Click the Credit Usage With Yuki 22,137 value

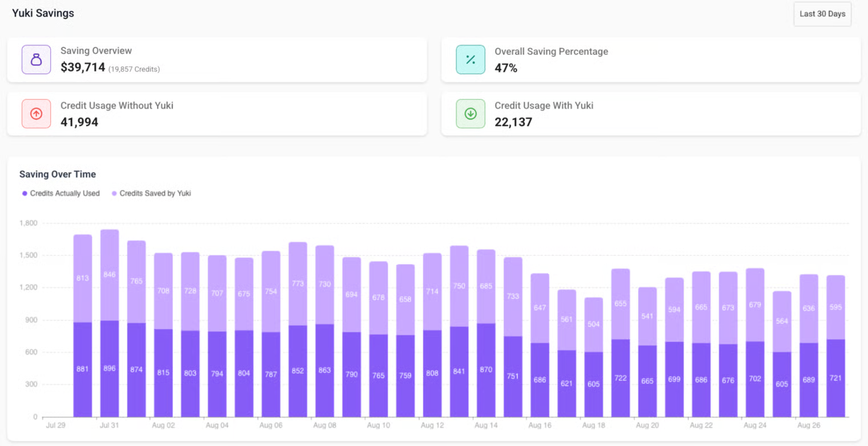click(x=513, y=122)
